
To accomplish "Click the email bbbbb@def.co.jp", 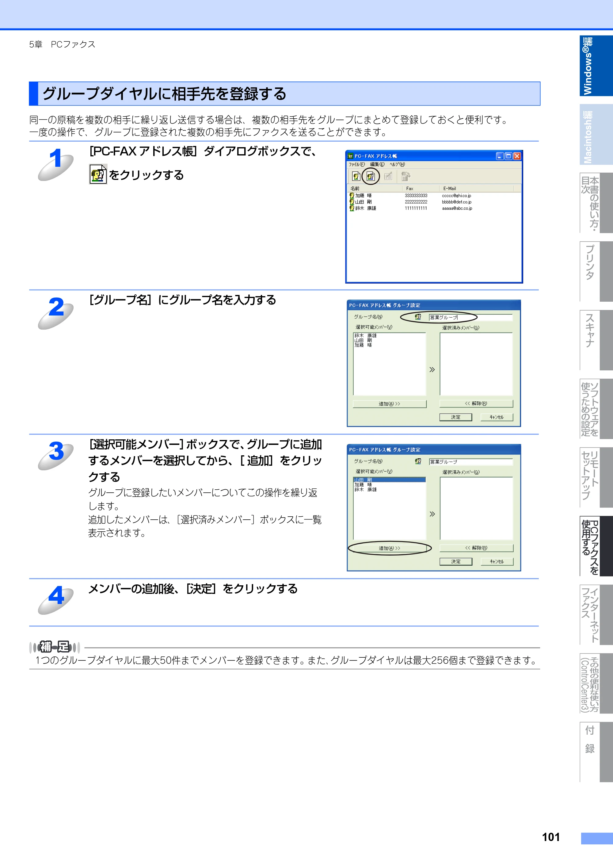I will click(457, 202).
